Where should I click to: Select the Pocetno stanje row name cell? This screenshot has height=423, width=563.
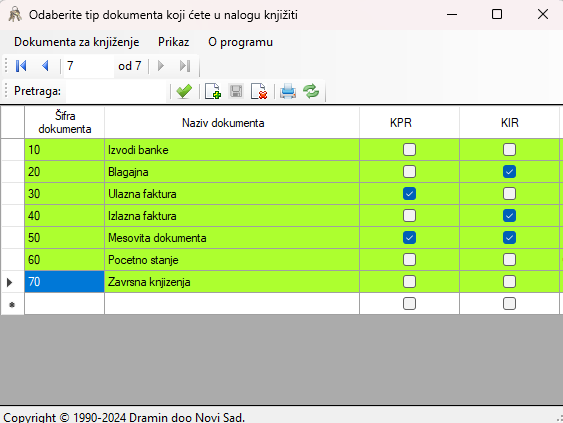[232, 260]
